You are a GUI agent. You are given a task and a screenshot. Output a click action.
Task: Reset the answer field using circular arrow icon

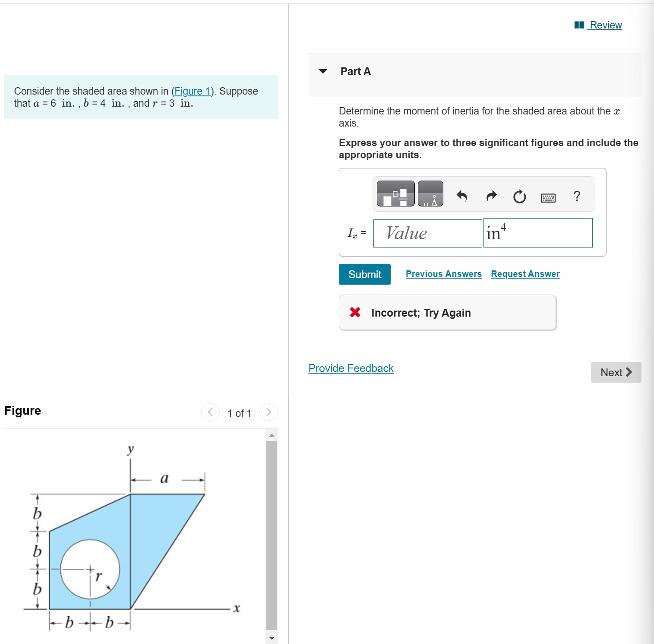tap(519, 197)
